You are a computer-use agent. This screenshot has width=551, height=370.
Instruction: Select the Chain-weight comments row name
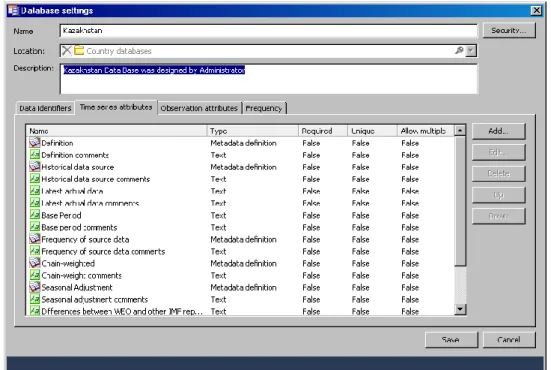pyautogui.click(x=82, y=275)
